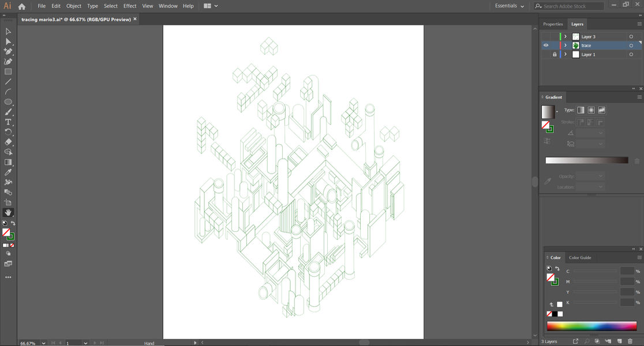Go to the Illustrator Home screen
The height and width of the screenshot is (346, 644).
tap(22, 6)
